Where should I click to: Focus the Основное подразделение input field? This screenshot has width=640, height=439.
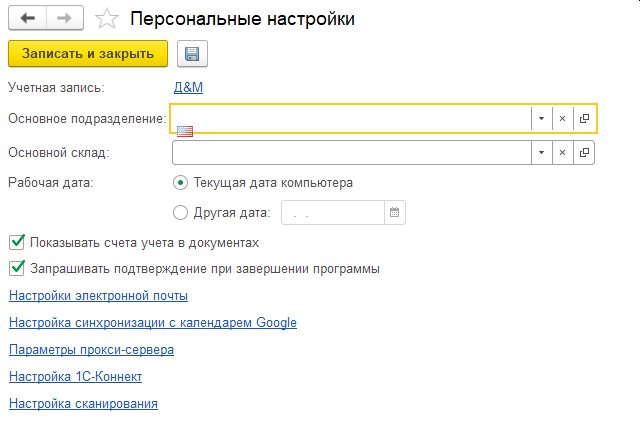pos(351,118)
